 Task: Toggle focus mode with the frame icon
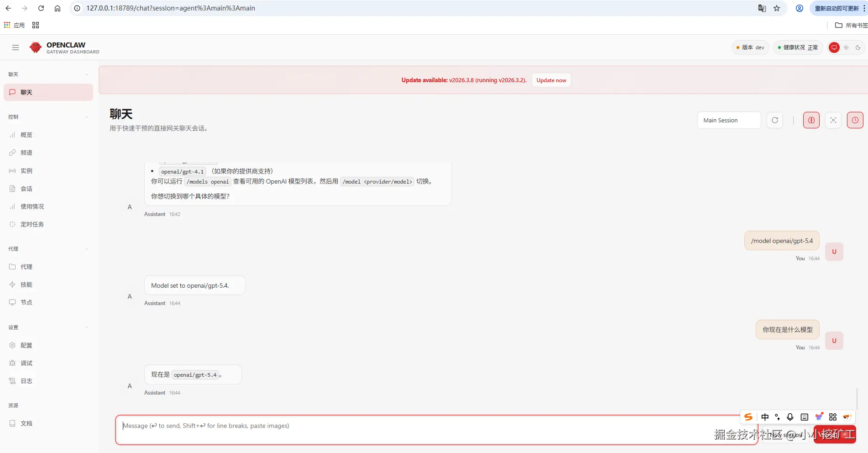point(833,120)
